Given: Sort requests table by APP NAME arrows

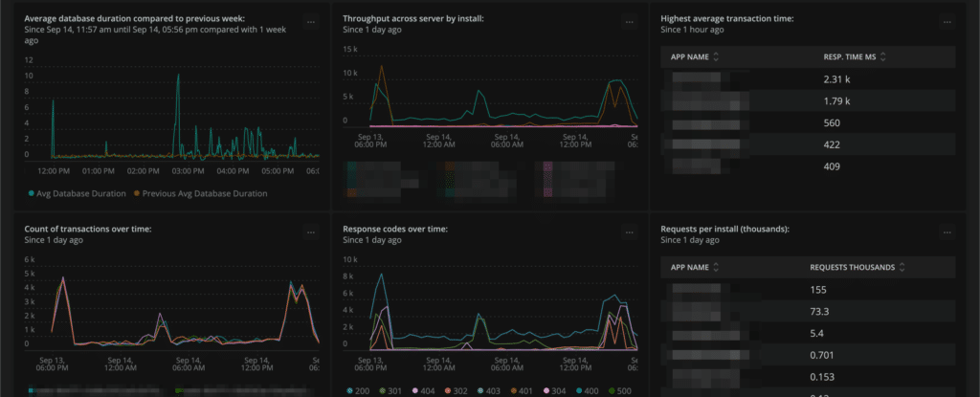Looking at the screenshot, I should tap(716, 268).
